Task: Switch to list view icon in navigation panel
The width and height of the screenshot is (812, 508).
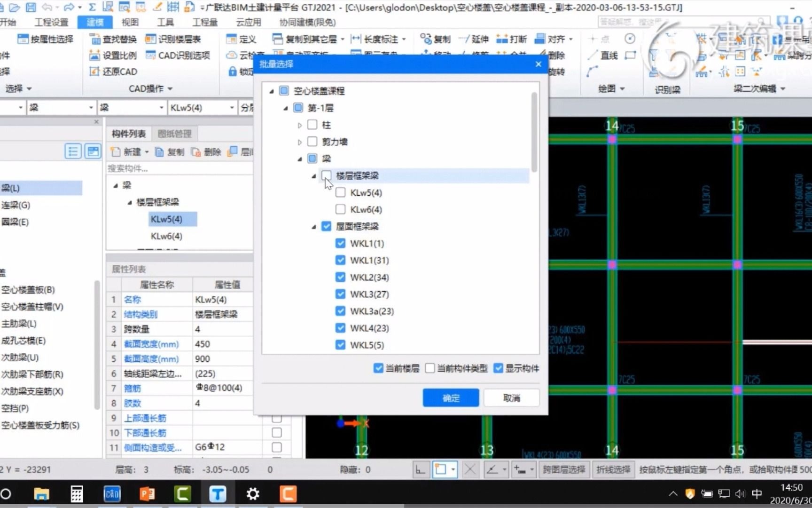Action: pos(73,151)
